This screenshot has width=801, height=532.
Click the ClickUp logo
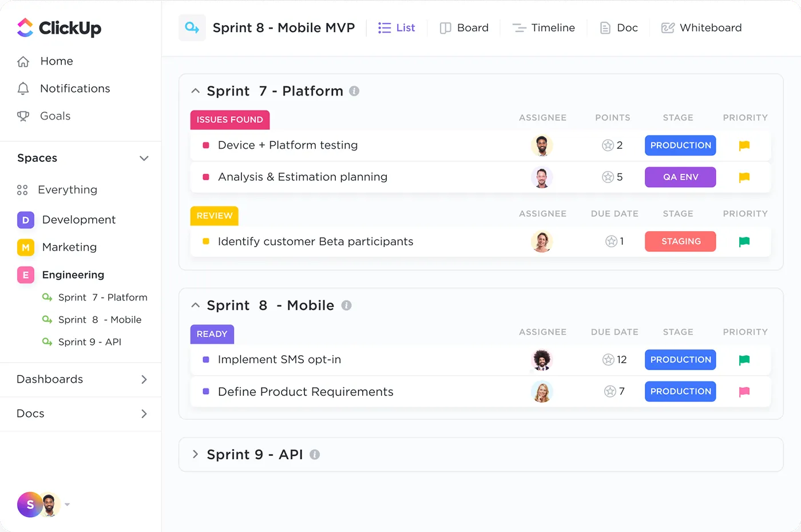point(60,27)
